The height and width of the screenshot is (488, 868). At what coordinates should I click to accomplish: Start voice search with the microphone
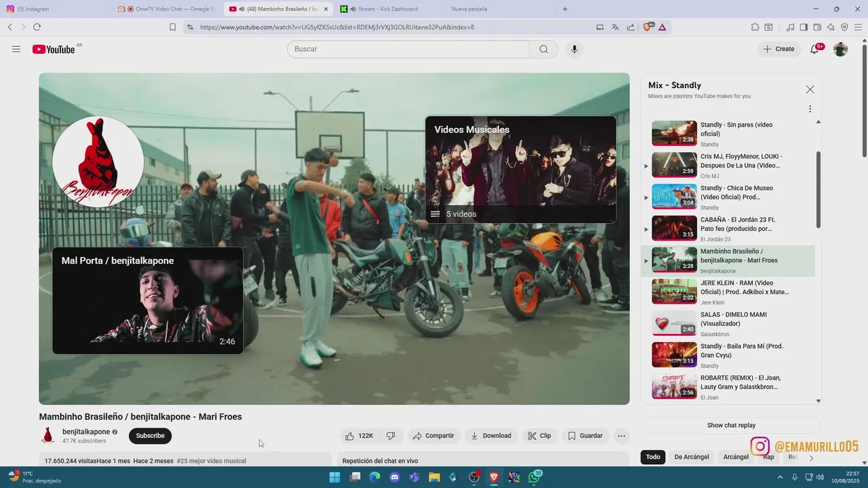tap(574, 49)
